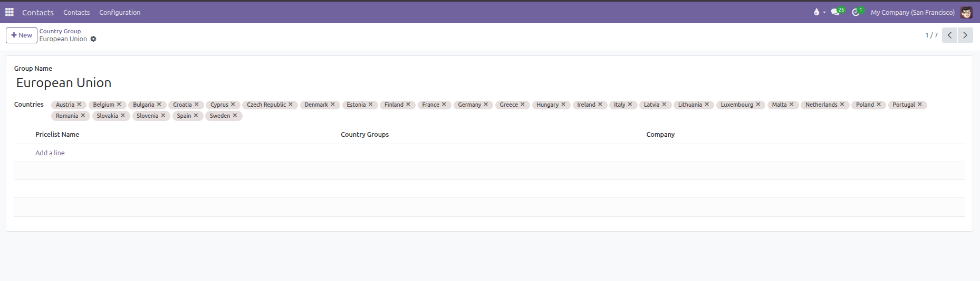Remove the Portugal tag
980x281 pixels.
coord(919,105)
